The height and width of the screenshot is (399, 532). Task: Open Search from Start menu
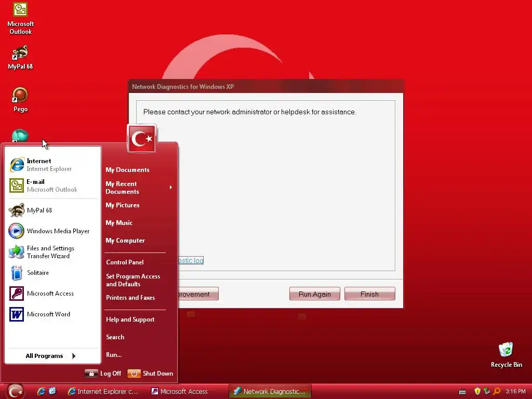[x=115, y=337]
